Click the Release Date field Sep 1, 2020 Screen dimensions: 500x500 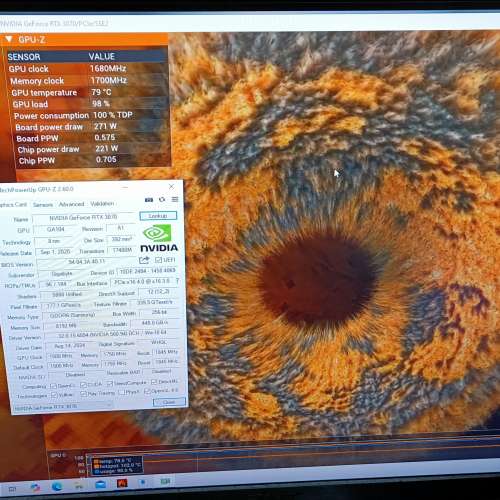pyautogui.click(x=55, y=252)
